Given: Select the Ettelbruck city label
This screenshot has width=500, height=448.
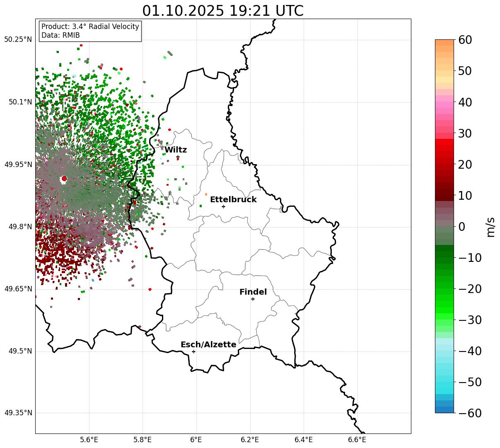Looking at the screenshot, I should coord(233,199).
